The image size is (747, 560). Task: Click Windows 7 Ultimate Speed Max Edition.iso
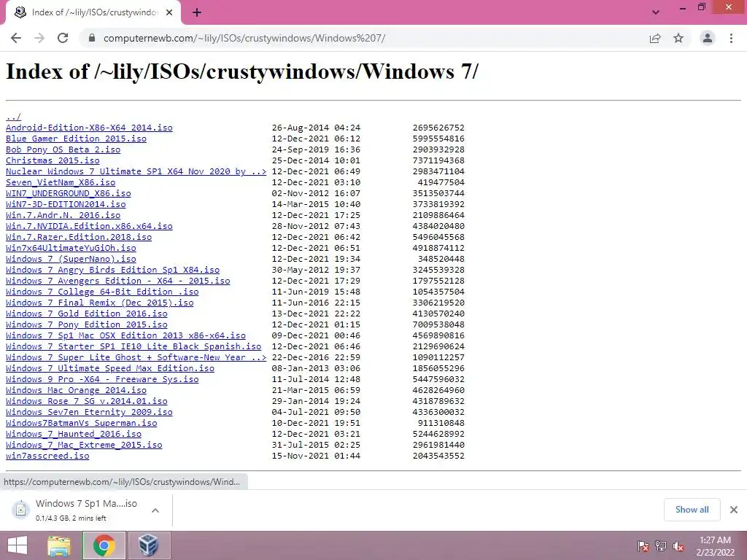pyautogui.click(x=110, y=368)
